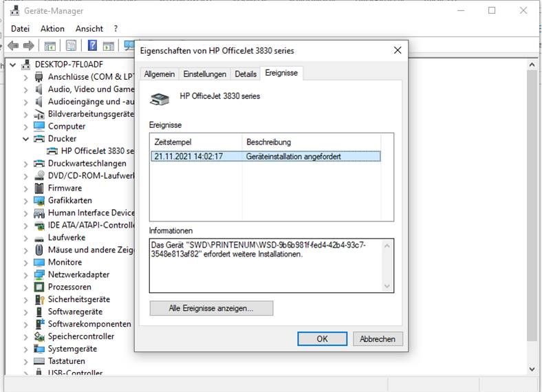Click the printer icon in the properties dialog

tap(160, 100)
